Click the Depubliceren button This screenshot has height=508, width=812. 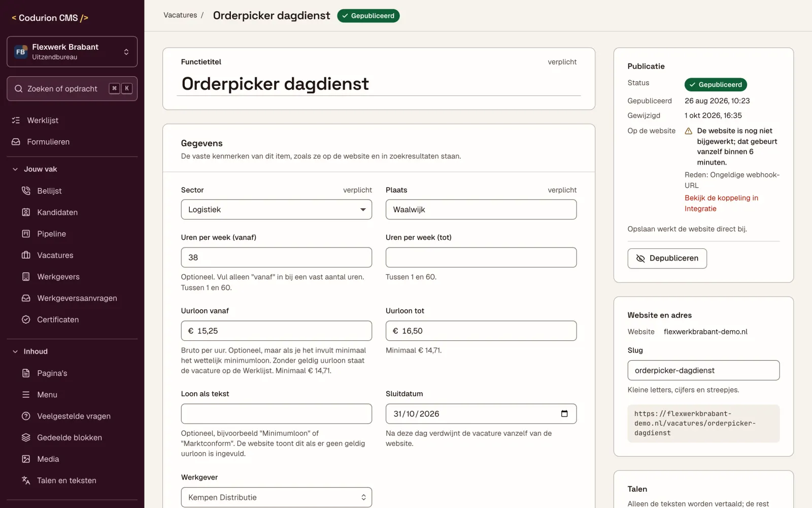click(667, 259)
